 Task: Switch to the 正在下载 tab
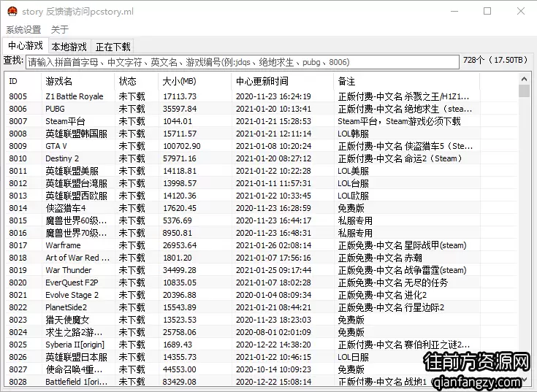click(x=113, y=47)
